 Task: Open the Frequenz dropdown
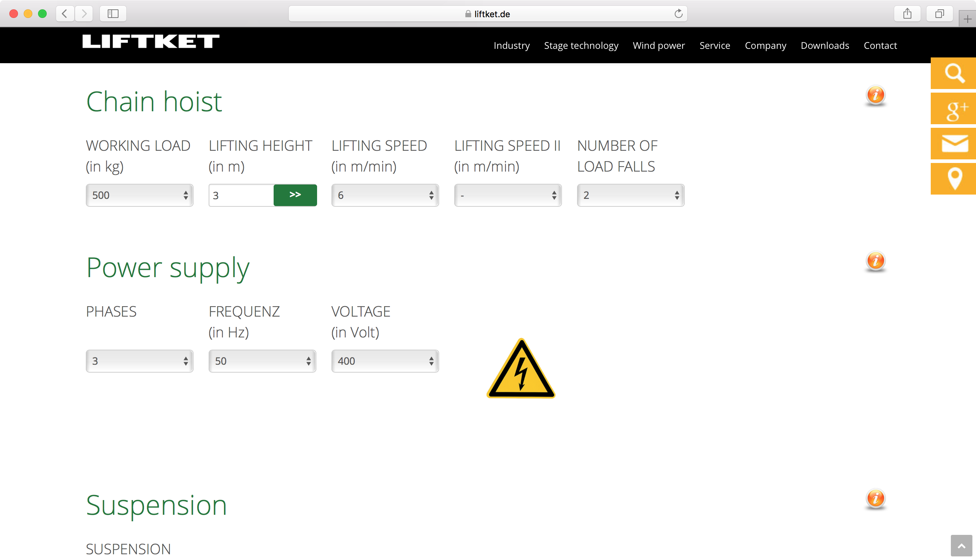262,361
